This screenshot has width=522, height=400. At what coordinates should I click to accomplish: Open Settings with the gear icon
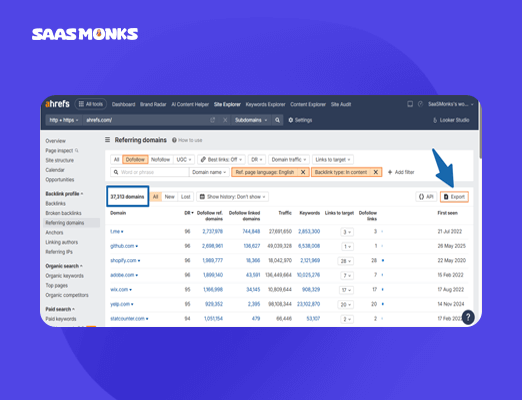[x=300, y=120]
